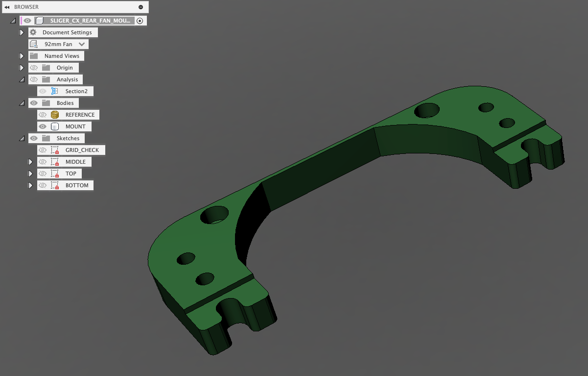Click the BROWSER panel title
588x376 pixels.
[26, 7]
